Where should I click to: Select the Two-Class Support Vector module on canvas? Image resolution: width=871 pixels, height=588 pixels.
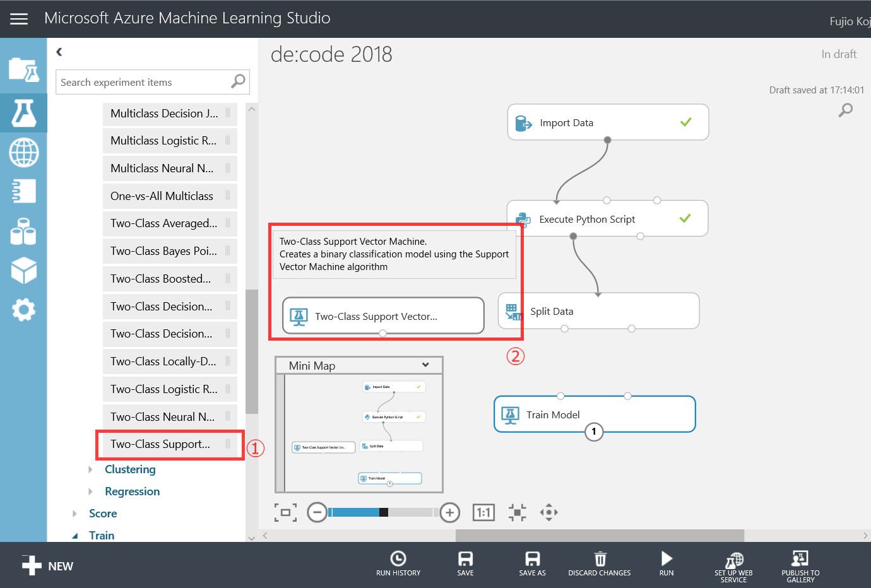(383, 316)
